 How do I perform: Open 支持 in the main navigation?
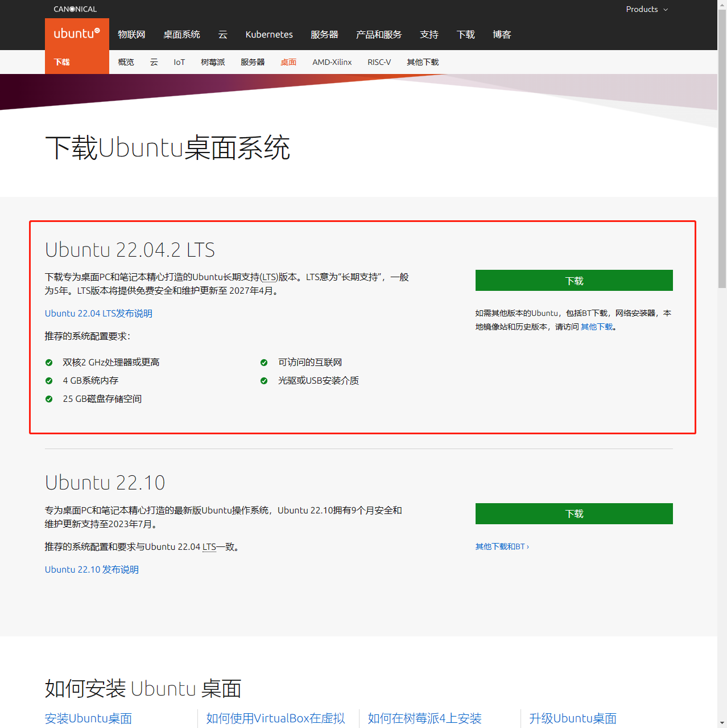(429, 34)
